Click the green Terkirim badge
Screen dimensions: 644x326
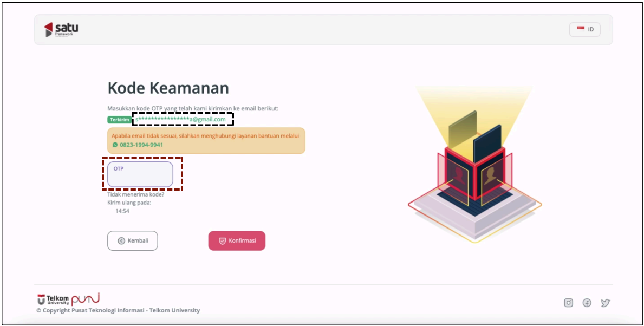click(x=120, y=120)
